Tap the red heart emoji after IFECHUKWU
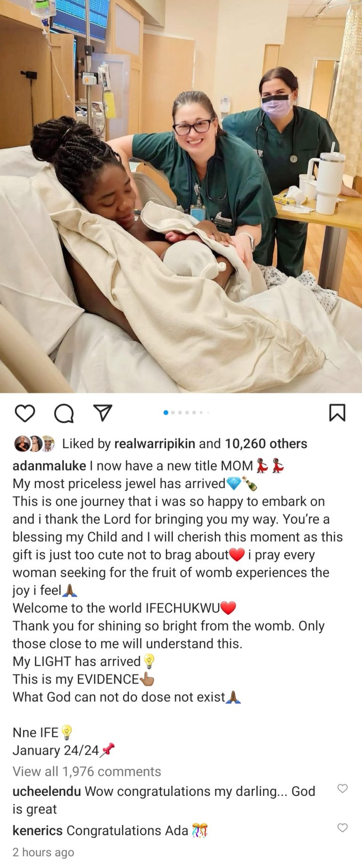Image resolution: width=362 pixels, height=868 pixels. point(228,608)
